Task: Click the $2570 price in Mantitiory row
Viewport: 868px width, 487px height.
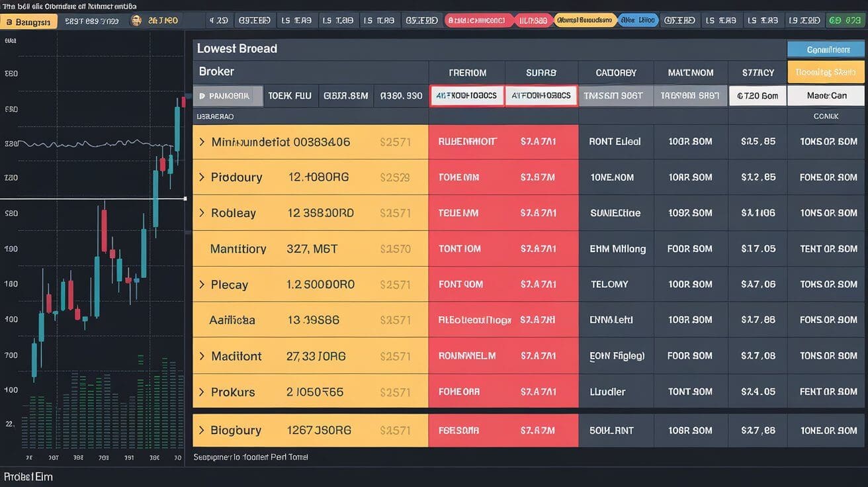Action: pos(396,249)
